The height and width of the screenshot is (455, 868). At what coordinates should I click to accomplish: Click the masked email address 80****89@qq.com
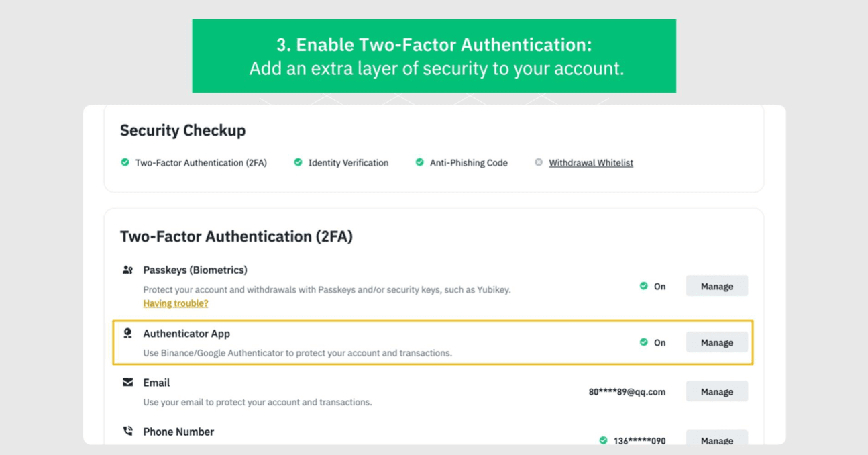tap(627, 392)
